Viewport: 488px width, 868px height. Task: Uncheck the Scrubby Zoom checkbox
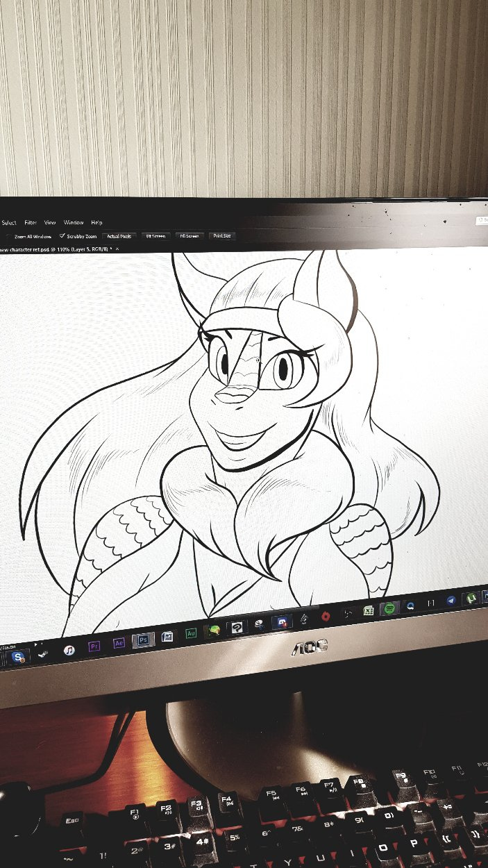[62, 236]
